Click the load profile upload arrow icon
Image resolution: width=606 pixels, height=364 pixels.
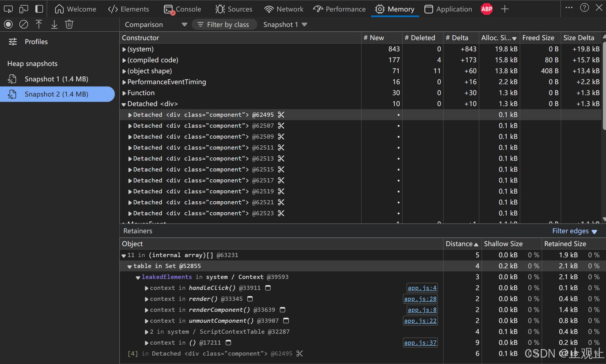39,25
